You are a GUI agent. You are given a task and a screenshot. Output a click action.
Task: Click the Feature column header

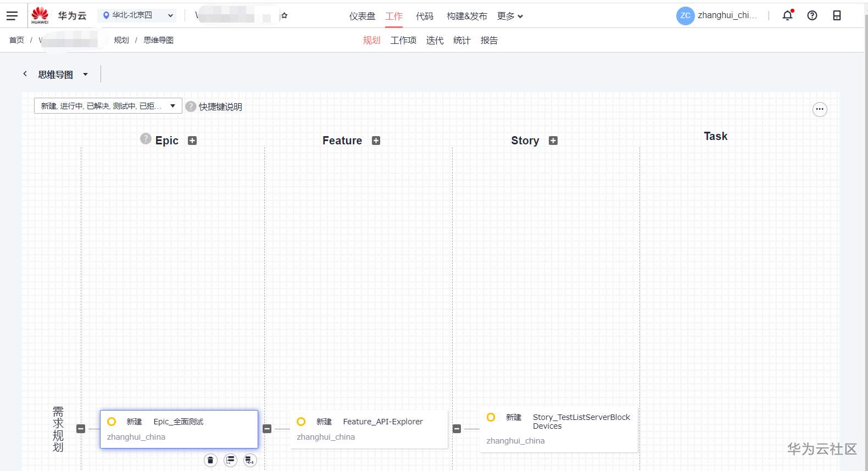(x=342, y=141)
